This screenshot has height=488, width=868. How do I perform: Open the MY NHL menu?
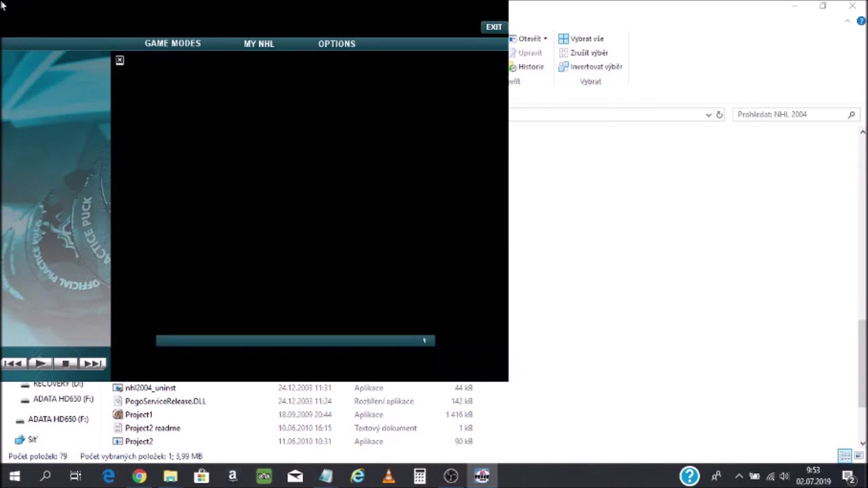click(x=259, y=43)
